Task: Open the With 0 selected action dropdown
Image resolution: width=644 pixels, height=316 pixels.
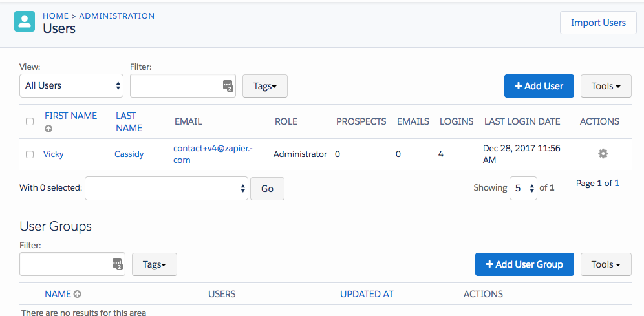Action: click(166, 188)
